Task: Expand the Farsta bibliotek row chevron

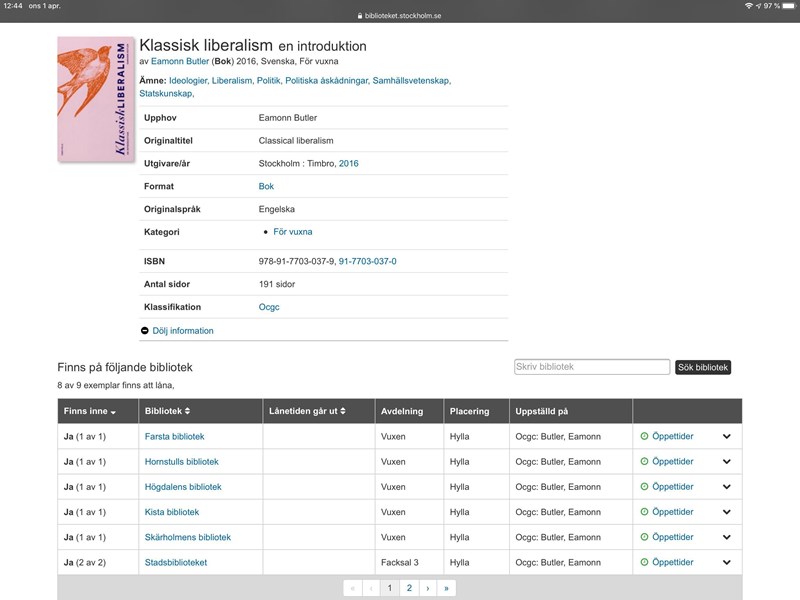Action: tap(727, 437)
